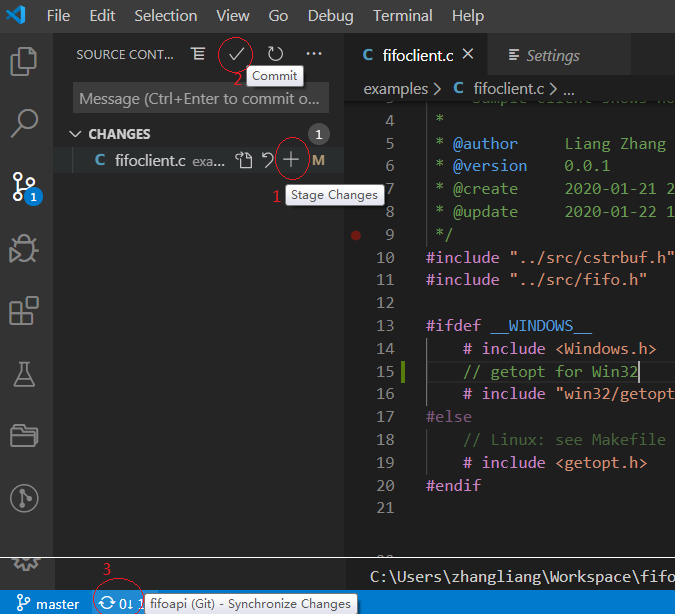This screenshot has height=614, width=675.
Task: Open the Debug and Run view
Action: [x=24, y=248]
